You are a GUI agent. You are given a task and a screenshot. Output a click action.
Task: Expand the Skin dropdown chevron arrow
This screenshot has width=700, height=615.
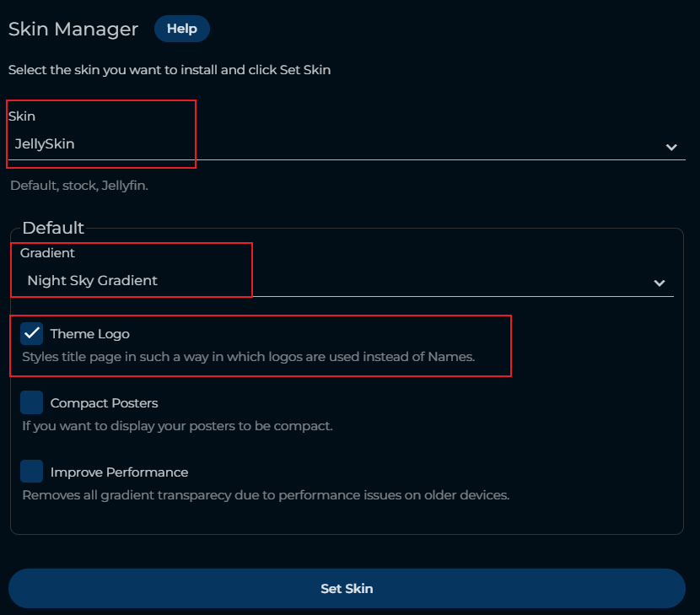(671, 147)
